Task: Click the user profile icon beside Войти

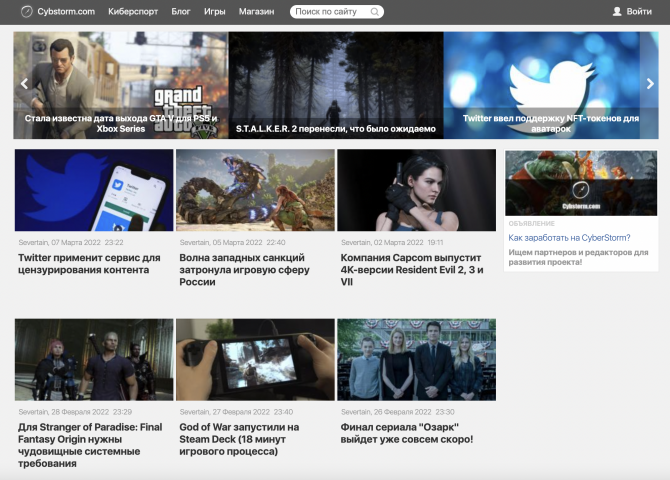Action: tap(617, 12)
